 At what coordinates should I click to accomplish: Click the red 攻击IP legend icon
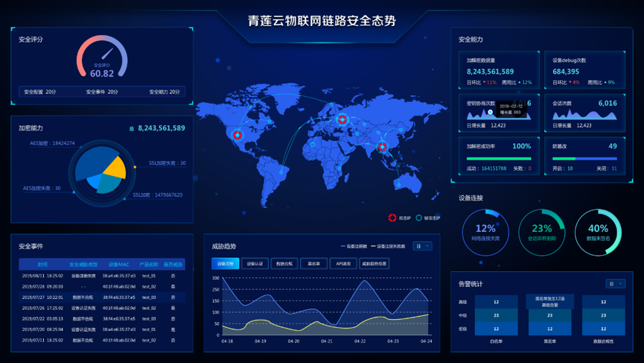[x=392, y=218]
